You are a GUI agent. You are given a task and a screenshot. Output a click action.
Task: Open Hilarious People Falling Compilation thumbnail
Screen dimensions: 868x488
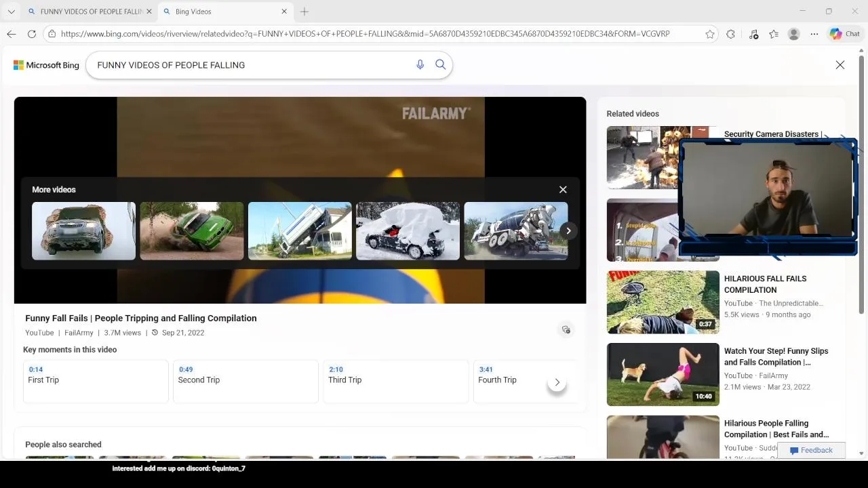click(663, 437)
